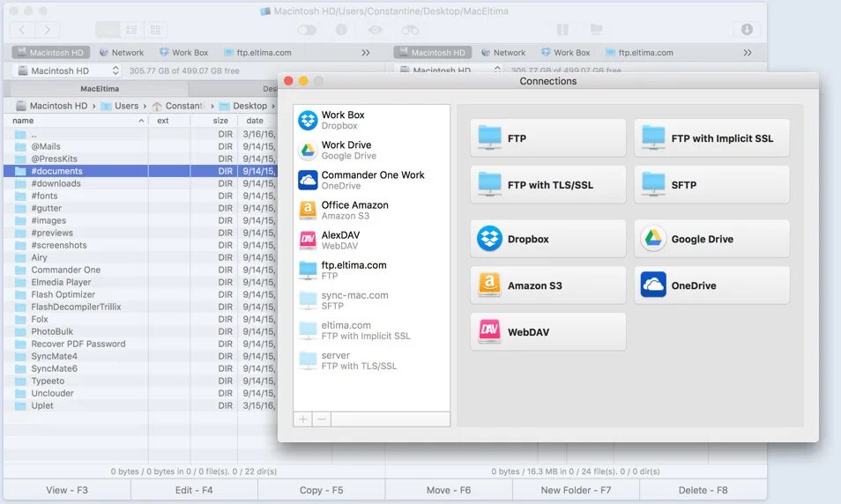Select server FTP with TLS/SSL entry
This screenshot has height=504, width=841.
(x=371, y=360)
